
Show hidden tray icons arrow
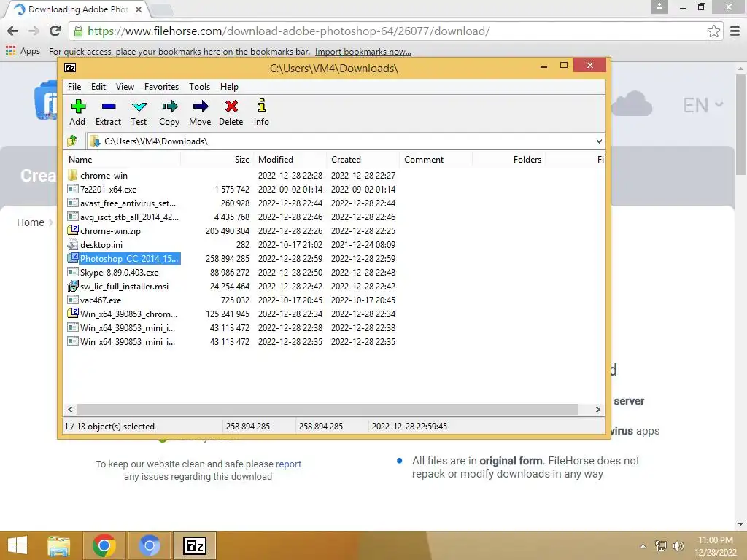(x=643, y=546)
